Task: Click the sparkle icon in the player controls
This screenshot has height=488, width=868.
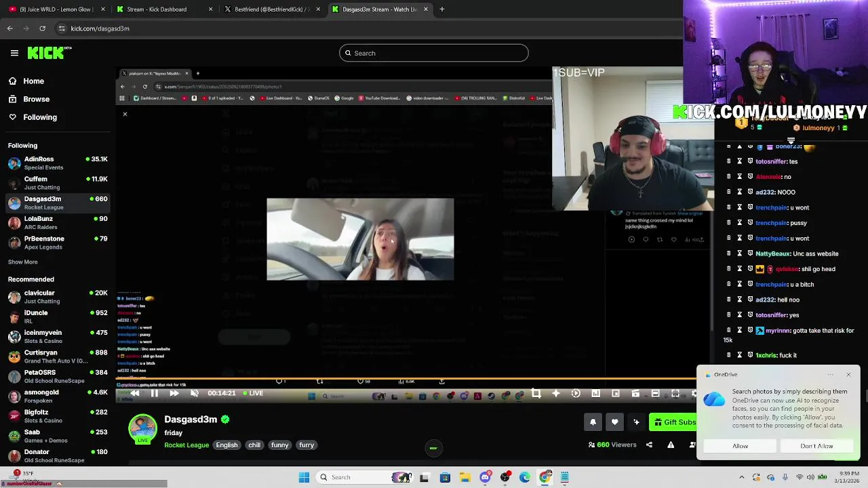Action: (x=556, y=393)
